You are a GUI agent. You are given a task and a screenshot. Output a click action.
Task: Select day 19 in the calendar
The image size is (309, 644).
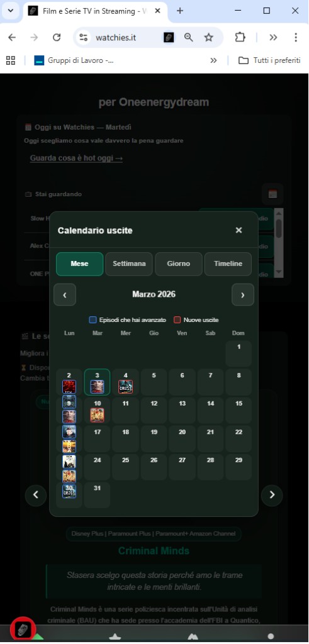154,438
